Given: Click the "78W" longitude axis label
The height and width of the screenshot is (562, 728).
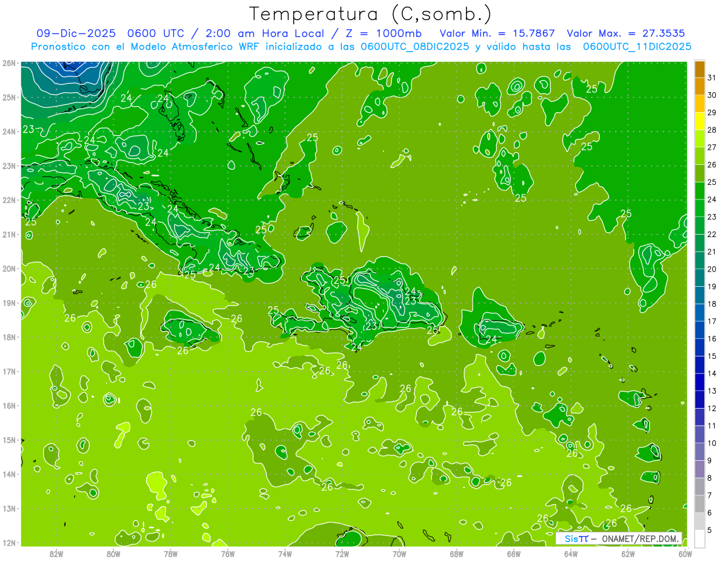Looking at the screenshot, I should click(170, 554).
